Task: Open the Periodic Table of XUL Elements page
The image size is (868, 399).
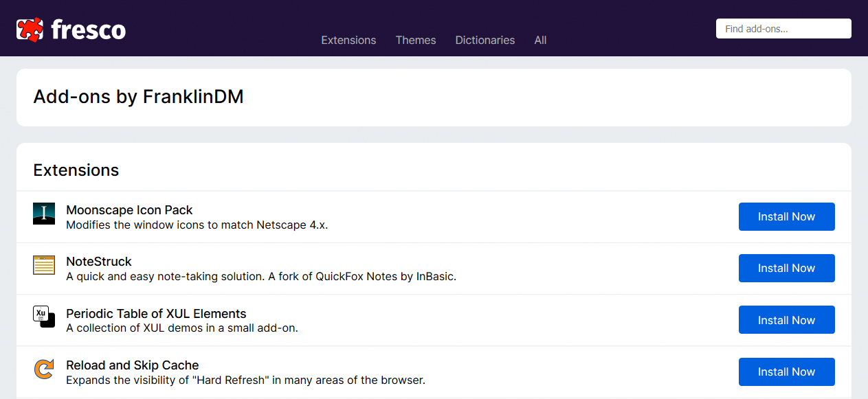Action: pos(156,313)
